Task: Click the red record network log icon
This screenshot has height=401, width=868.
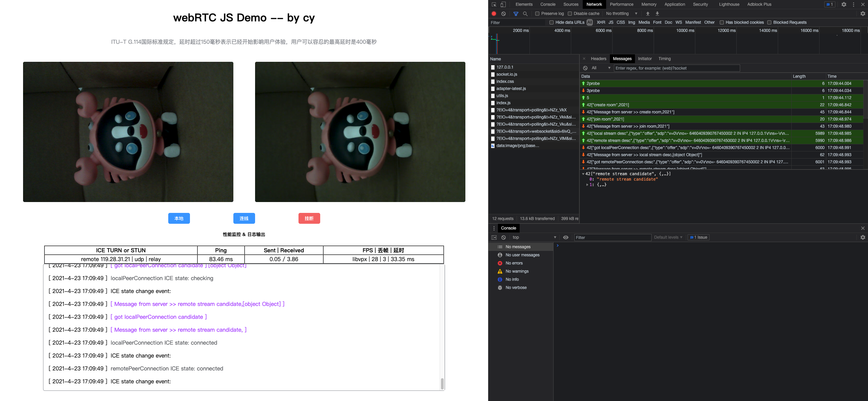Action: tap(494, 14)
